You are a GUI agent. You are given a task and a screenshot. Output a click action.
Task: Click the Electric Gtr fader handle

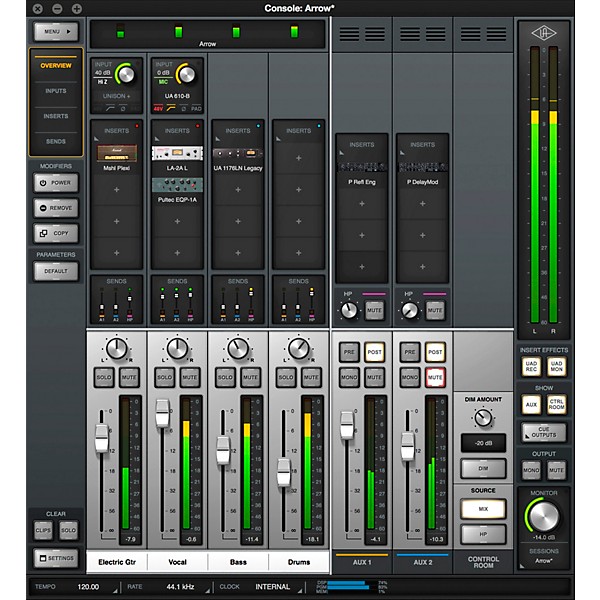pos(102,438)
